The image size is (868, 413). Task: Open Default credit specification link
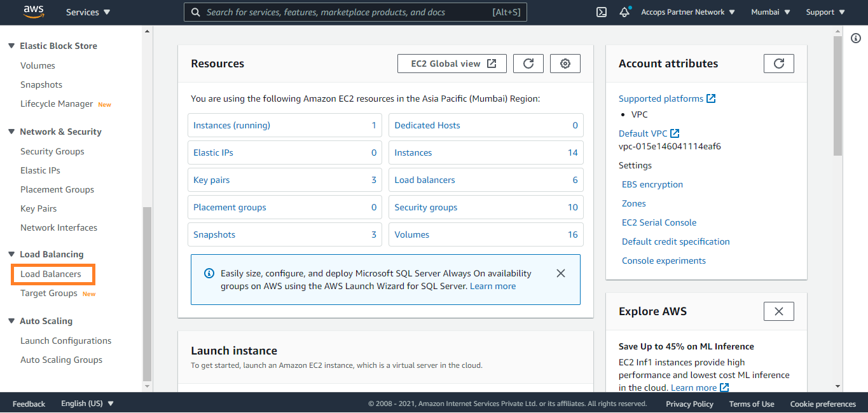[x=676, y=241]
